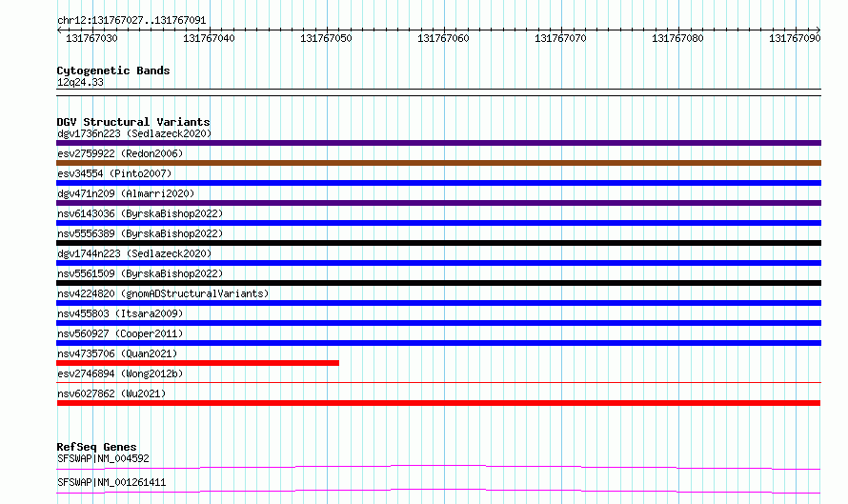Click the blue bar for dgv1744n223

tap(438, 263)
